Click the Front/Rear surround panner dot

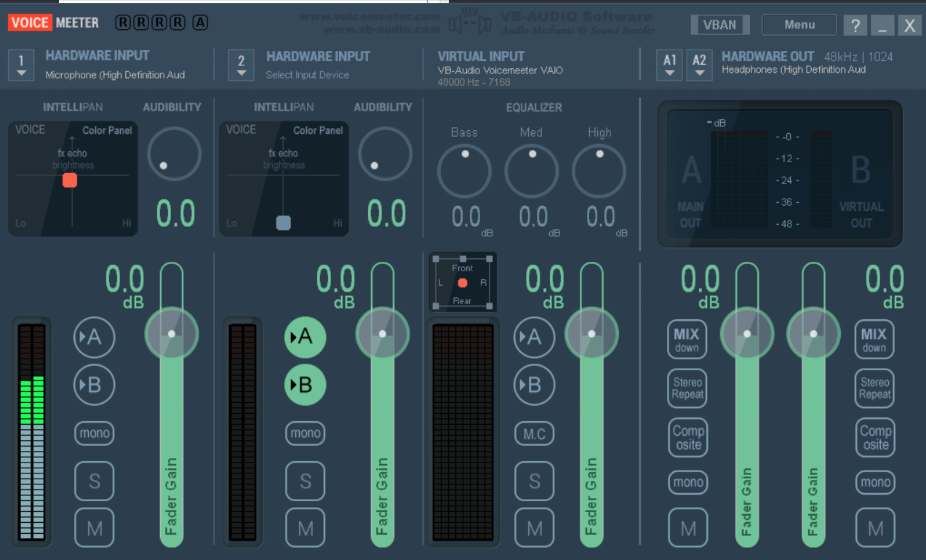pos(463,283)
